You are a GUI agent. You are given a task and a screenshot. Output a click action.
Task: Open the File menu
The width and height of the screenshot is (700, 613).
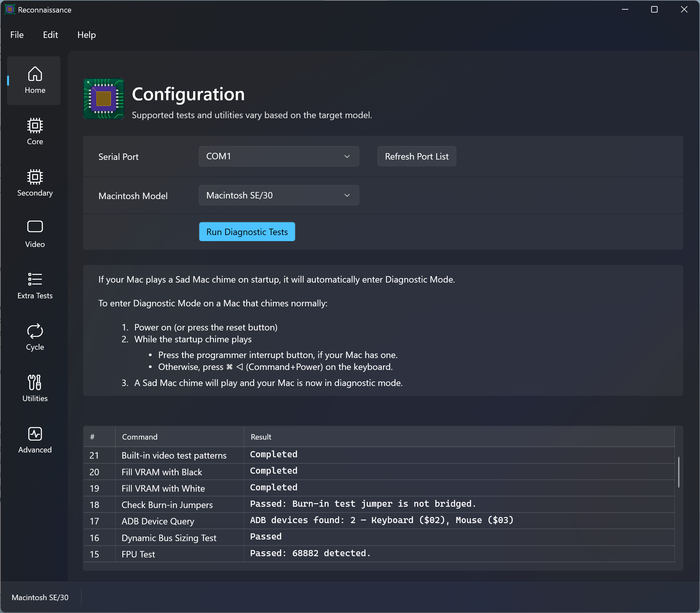(17, 35)
